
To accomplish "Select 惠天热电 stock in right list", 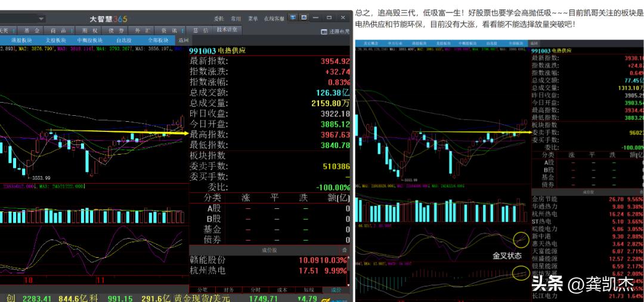I will coord(587,244).
